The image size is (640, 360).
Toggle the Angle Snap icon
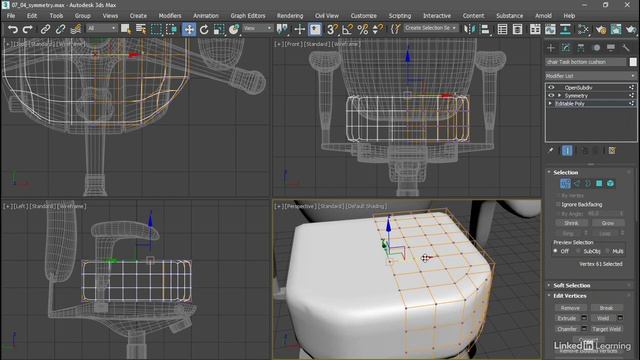[347, 29]
